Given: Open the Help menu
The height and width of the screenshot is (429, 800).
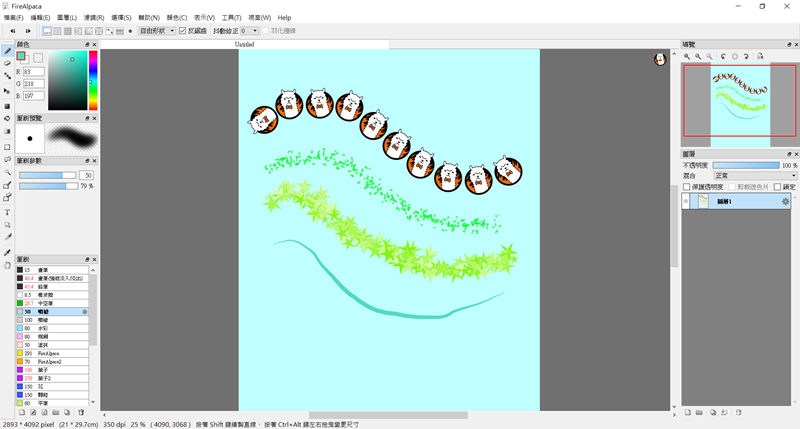Looking at the screenshot, I should (x=284, y=18).
